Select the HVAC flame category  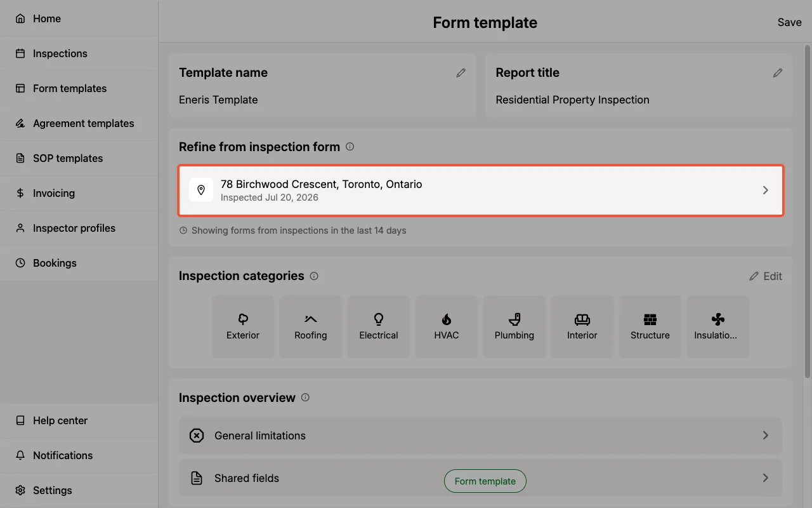(447, 326)
